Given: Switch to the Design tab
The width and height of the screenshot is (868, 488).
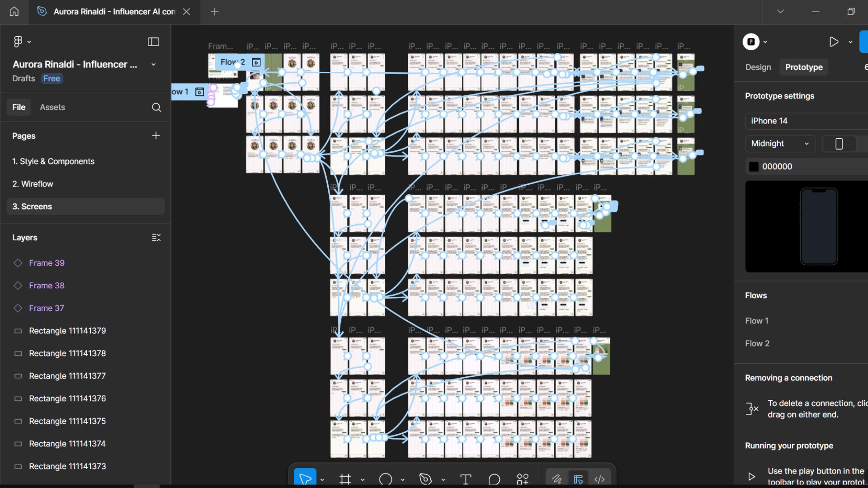Looking at the screenshot, I should (758, 67).
